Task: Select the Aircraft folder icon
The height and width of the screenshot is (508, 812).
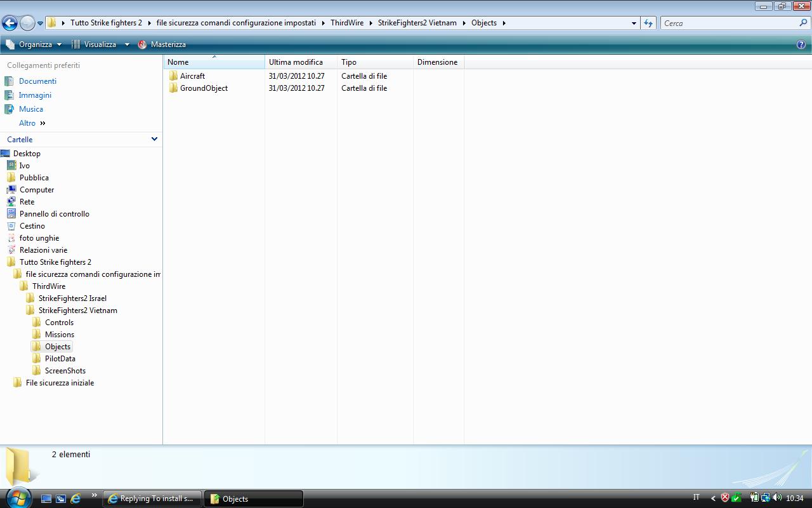Action: (174, 76)
